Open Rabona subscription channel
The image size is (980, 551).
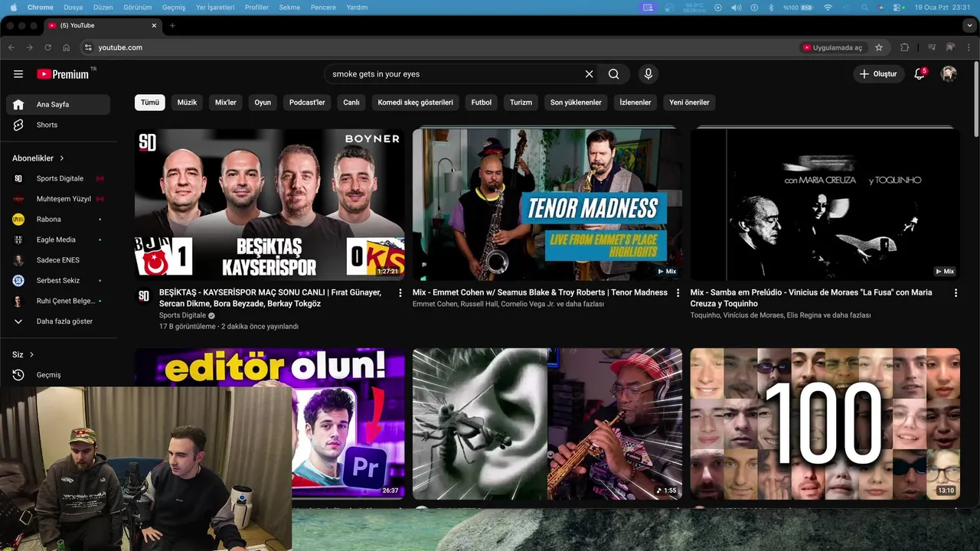(58, 220)
